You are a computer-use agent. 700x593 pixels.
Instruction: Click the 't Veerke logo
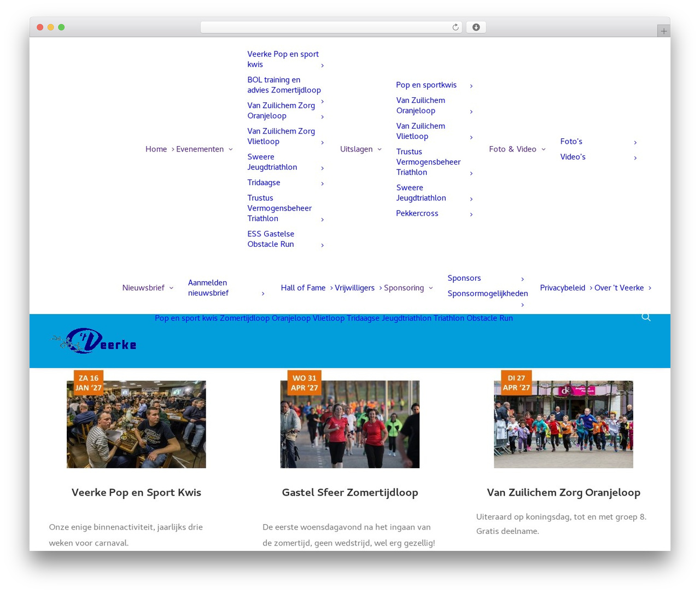[x=94, y=341]
